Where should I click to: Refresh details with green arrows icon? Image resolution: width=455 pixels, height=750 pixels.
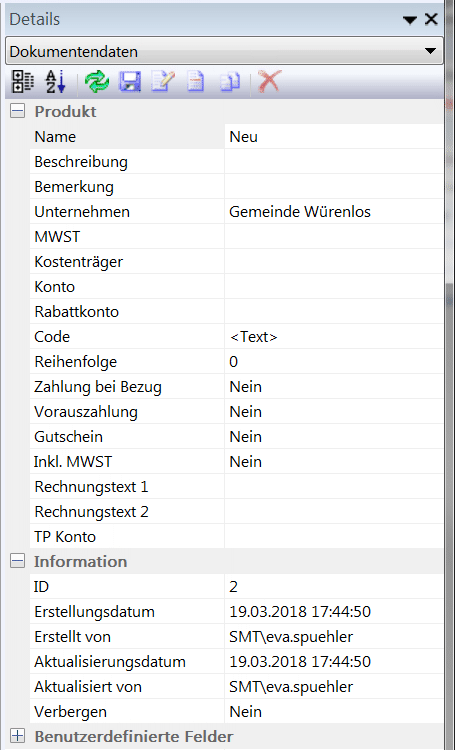(x=97, y=81)
